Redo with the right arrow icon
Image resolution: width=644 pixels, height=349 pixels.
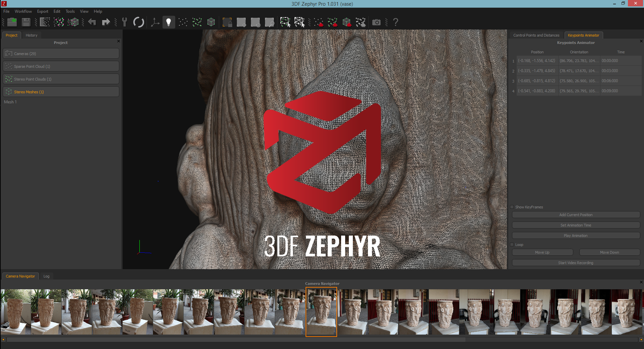(106, 22)
